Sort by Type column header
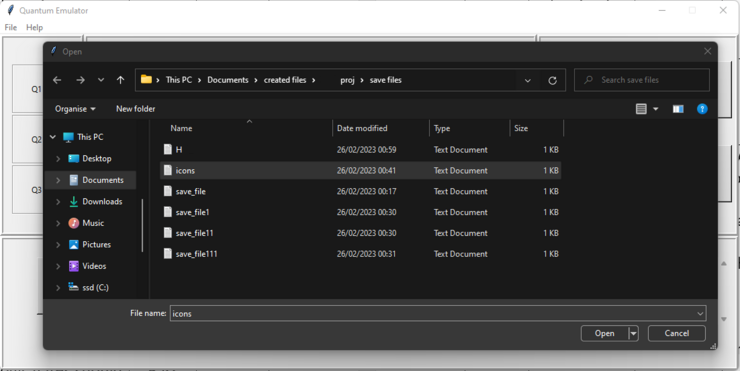740x371 pixels. pyautogui.click(x=442, y=128)
